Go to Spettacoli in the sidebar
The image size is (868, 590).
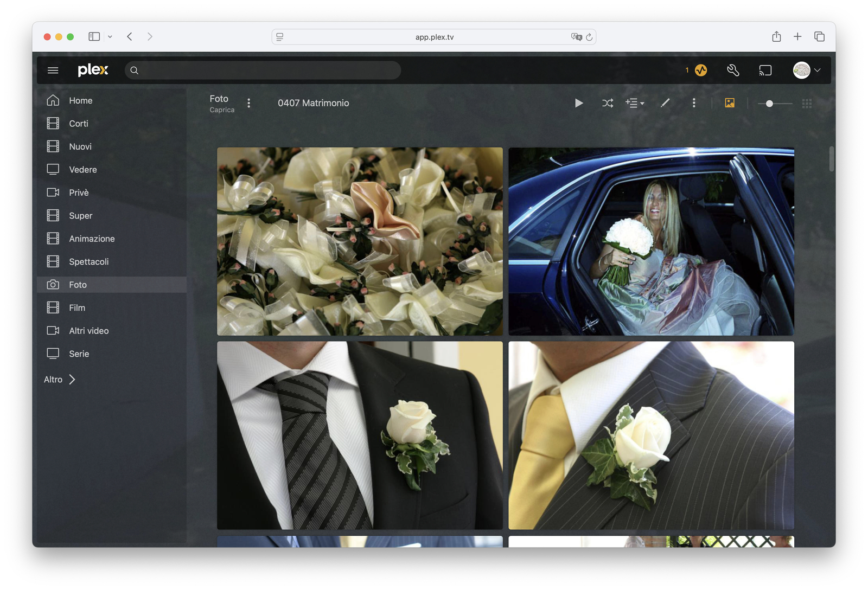pyautogui.click(x=88, y=261)
